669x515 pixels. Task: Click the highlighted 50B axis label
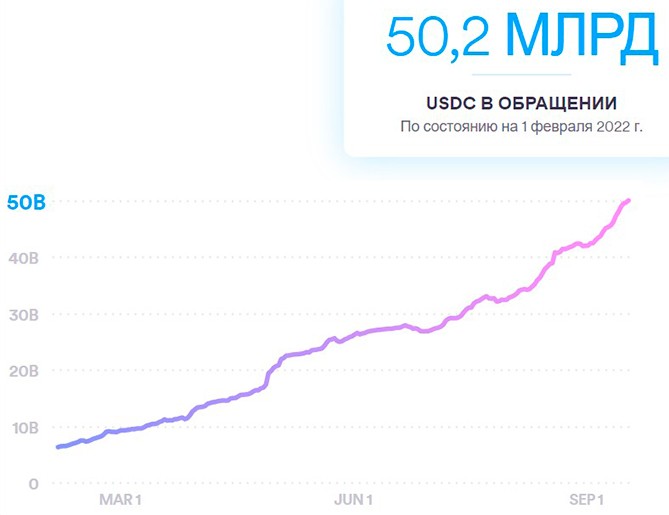[x=26, y=202]
